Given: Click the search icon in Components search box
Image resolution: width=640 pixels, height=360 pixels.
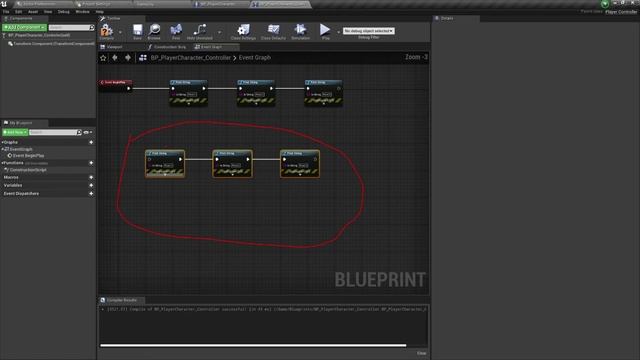Looking at the screenshot, I should [x=92, y=27].
